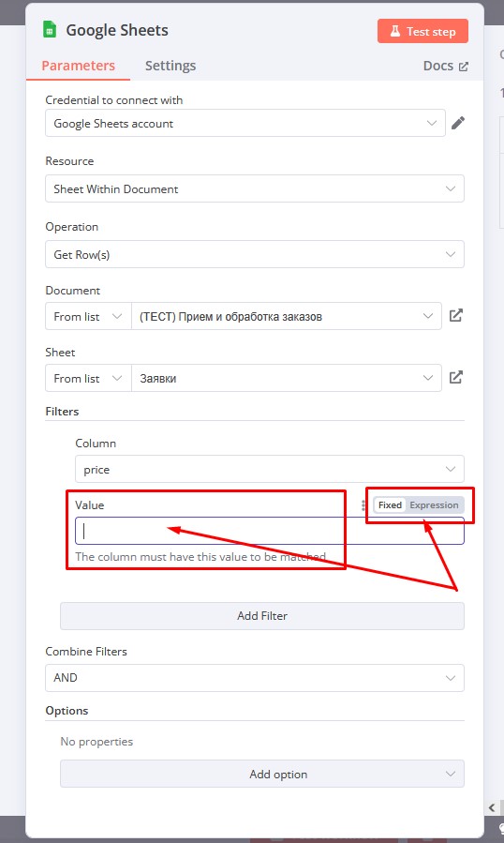Select the Parameters tab
The image size is (504, 843).
(x=79, y=66)
